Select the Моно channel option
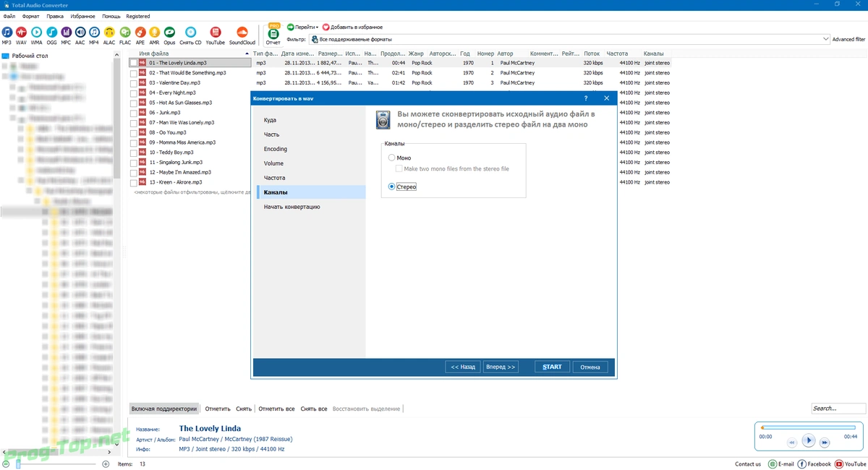 pos(392,158)
